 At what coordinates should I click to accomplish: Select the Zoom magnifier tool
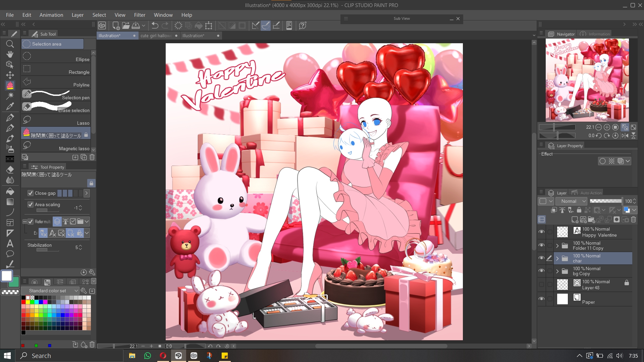click(x=10, y=44)
